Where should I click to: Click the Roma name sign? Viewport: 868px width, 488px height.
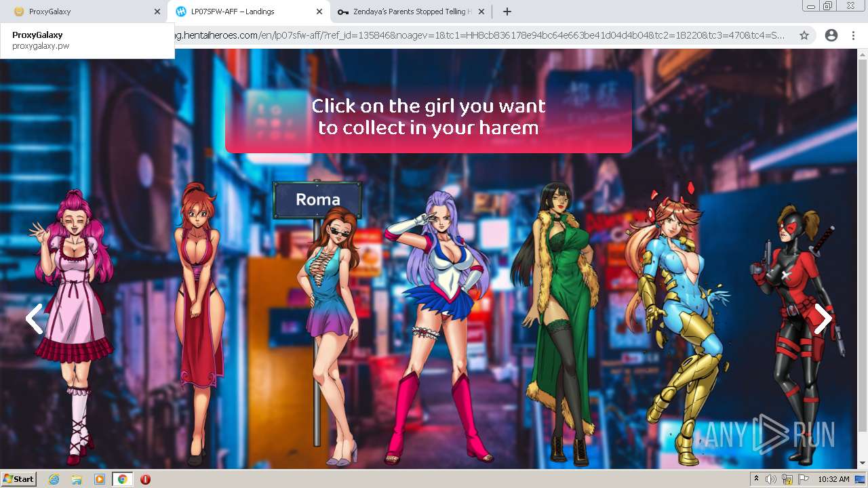pos(317,200)
